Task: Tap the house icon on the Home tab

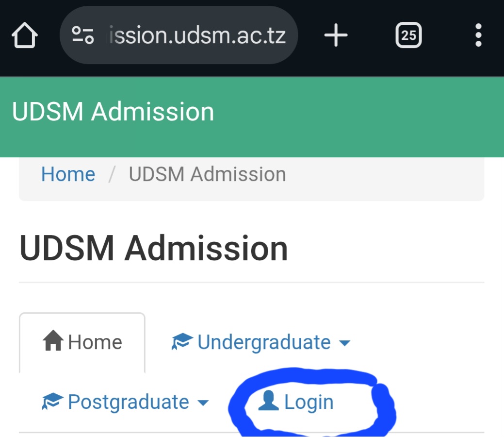Action: pyautogui.click(x=54, y=341)
